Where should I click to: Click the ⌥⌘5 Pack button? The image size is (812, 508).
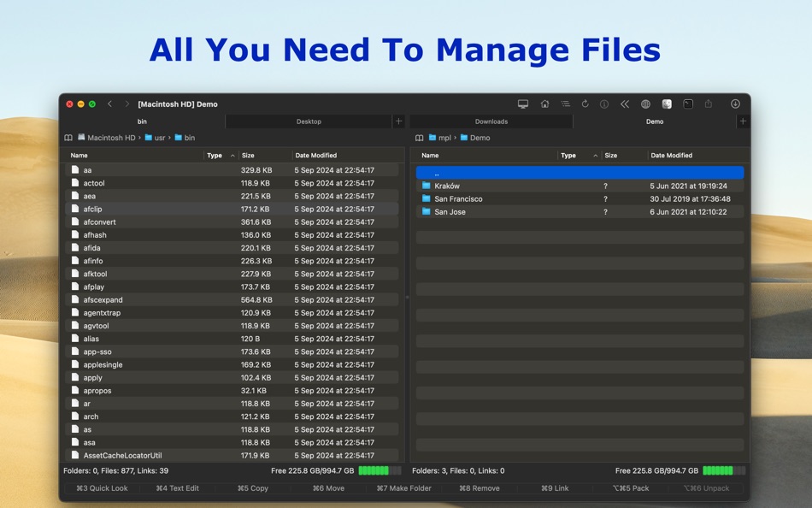pos(631,488)
